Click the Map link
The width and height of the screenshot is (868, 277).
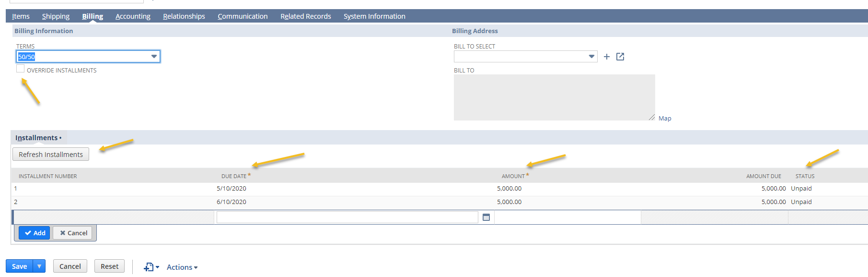[x=664, y=119]
